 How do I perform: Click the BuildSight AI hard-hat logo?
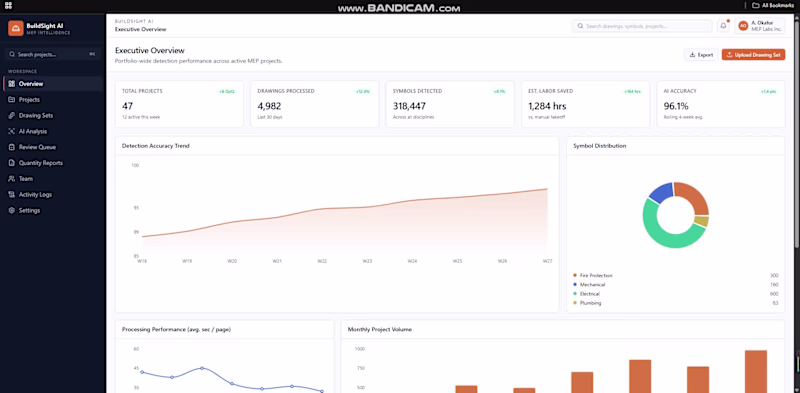tap(16, 29)
